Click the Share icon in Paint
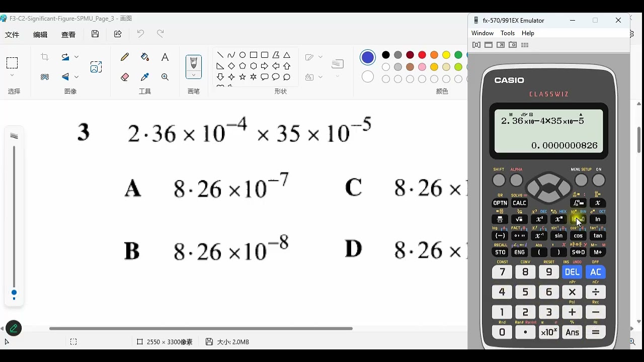 (x=118, y=34)
